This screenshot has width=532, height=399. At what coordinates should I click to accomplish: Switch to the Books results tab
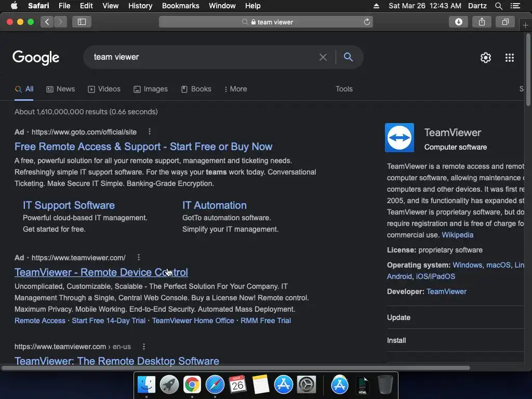pyautogui.click(x=196, y=89)
